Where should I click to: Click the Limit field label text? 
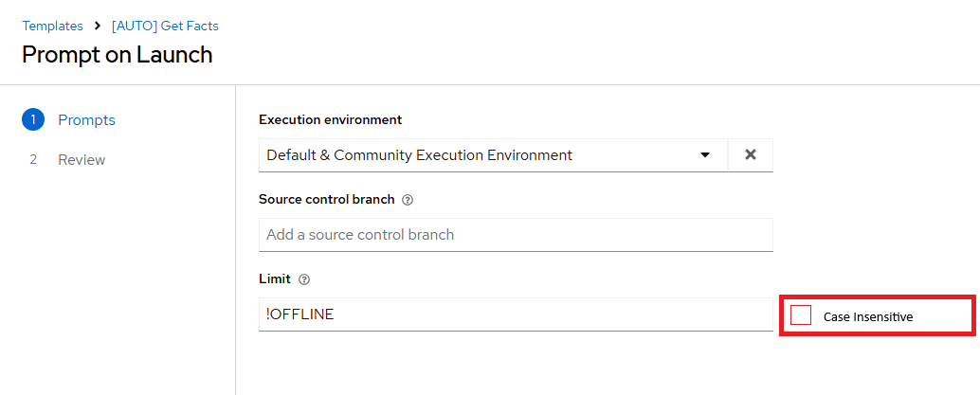coord(274,279)
